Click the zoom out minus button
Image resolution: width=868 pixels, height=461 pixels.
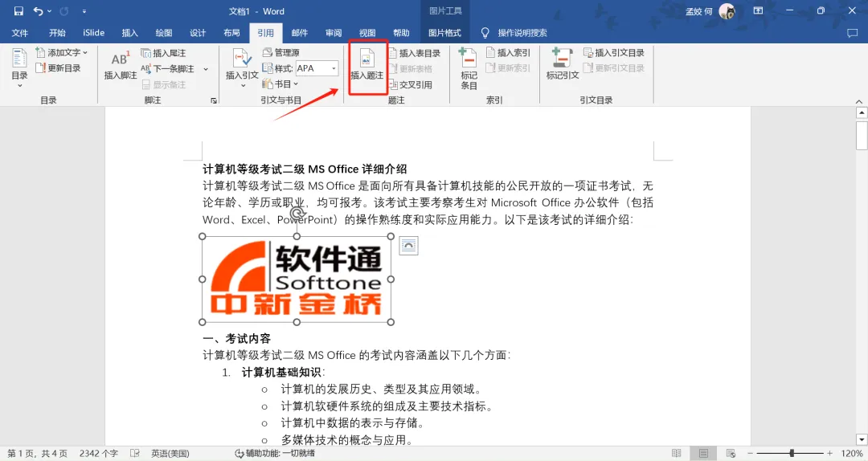750,453
